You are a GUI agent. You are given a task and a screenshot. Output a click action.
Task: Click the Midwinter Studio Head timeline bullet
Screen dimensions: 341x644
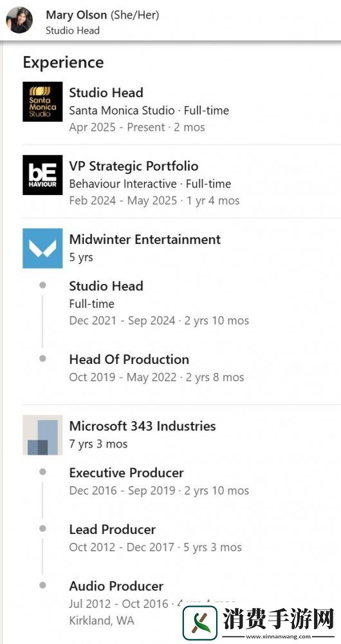click(x=42, y=285)
